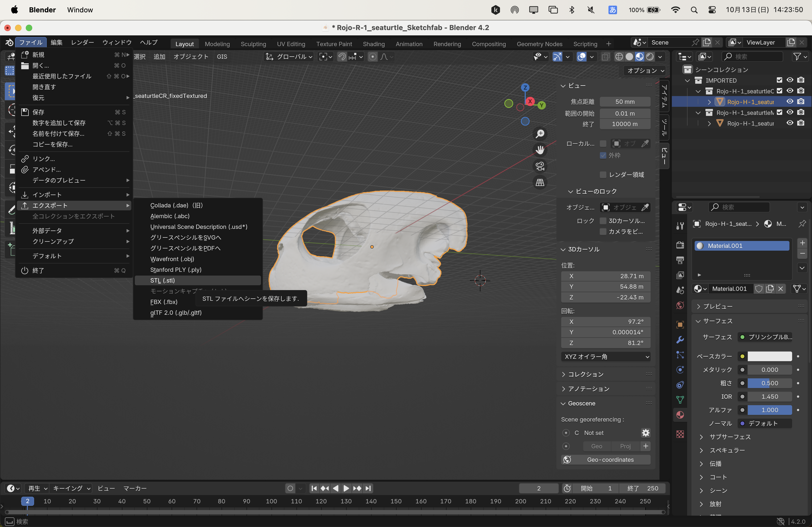Open the Tool settings properties tab
This screenshot has height=527, width=812.
point(680,225)
